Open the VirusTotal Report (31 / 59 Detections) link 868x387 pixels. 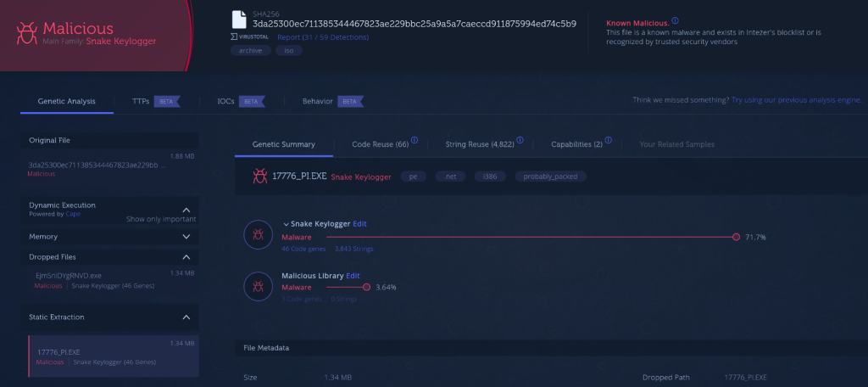323,37
